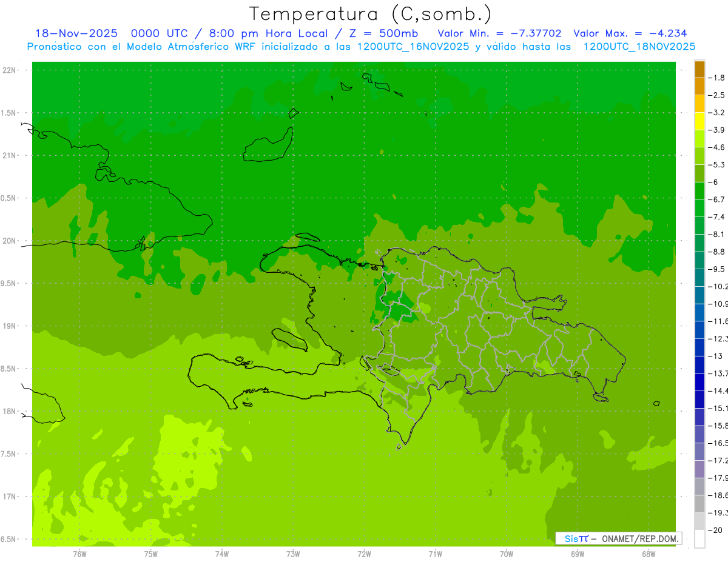The height and width of the screenshot is (562, 728).
Task: Click the 69W longitude axis label
Action: pyautogui.click(x=578, y=554)
